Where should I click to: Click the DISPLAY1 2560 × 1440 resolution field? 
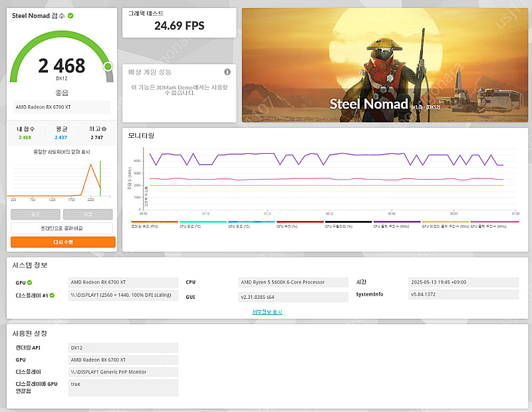pos(123,295)
